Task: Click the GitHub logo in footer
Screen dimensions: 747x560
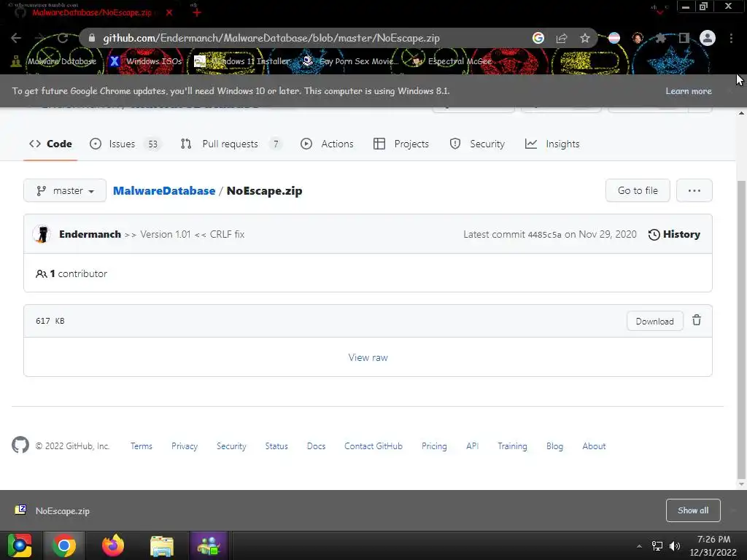Action: pyautogui.click(x=20, y=446)
